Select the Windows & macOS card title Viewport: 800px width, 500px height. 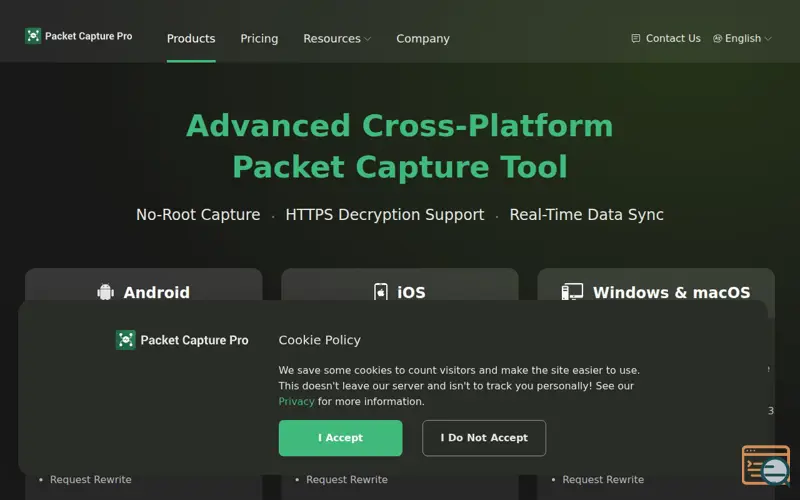pyautogui.click(x=671, y=292)
